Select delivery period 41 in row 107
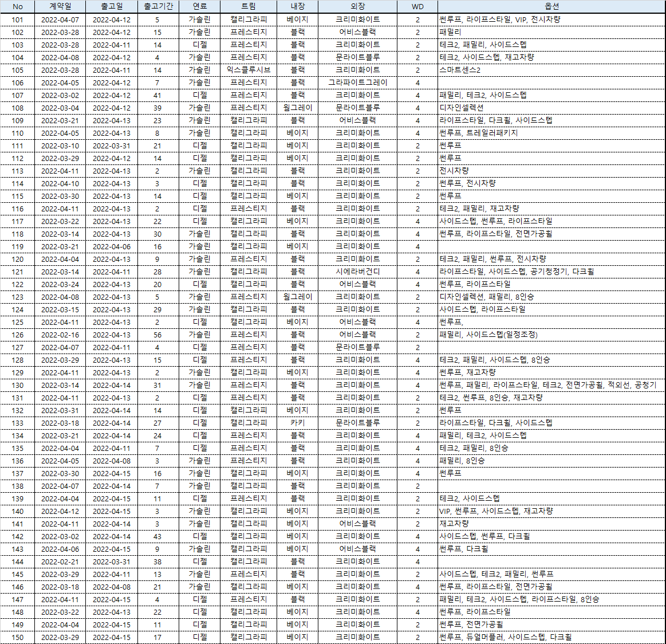Image resolution: width=666 pixels, height=644 pixels. point(158,95)
